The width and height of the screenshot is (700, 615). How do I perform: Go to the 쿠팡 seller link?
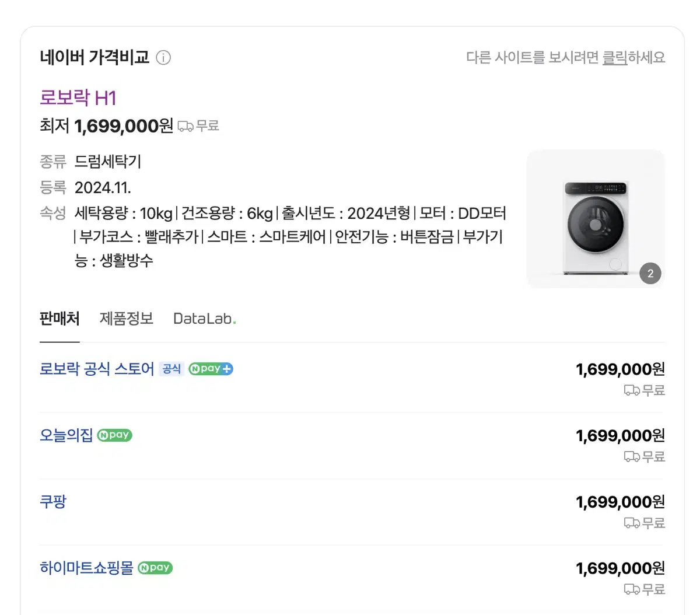(x=53, y=502)
